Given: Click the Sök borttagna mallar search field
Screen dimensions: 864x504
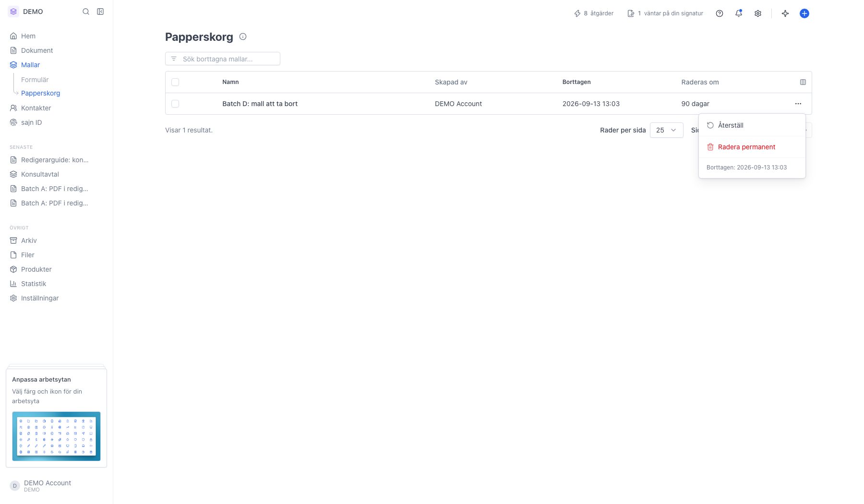Looking at the screenshot, I should [223, 59].
